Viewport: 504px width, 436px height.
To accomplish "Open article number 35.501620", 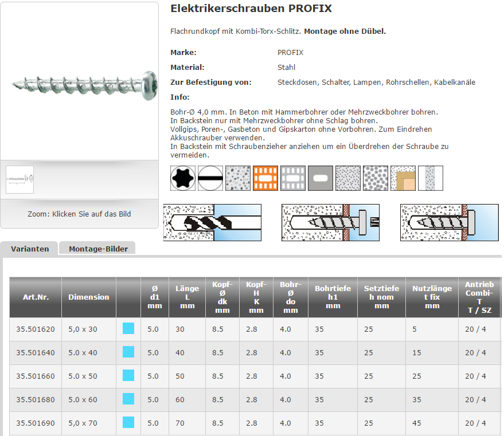I will pos(36,329).
